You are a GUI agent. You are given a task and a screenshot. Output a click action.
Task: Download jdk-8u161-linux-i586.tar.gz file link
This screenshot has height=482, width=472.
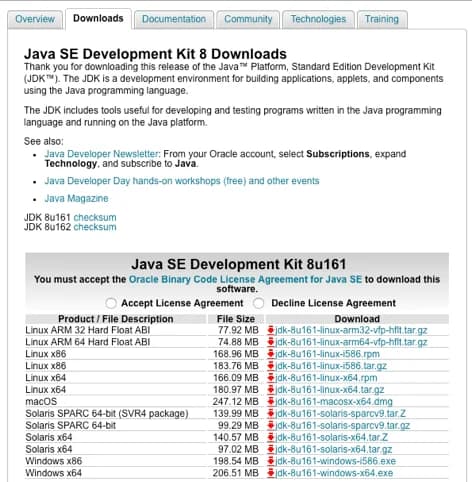(x=331, y=366)
